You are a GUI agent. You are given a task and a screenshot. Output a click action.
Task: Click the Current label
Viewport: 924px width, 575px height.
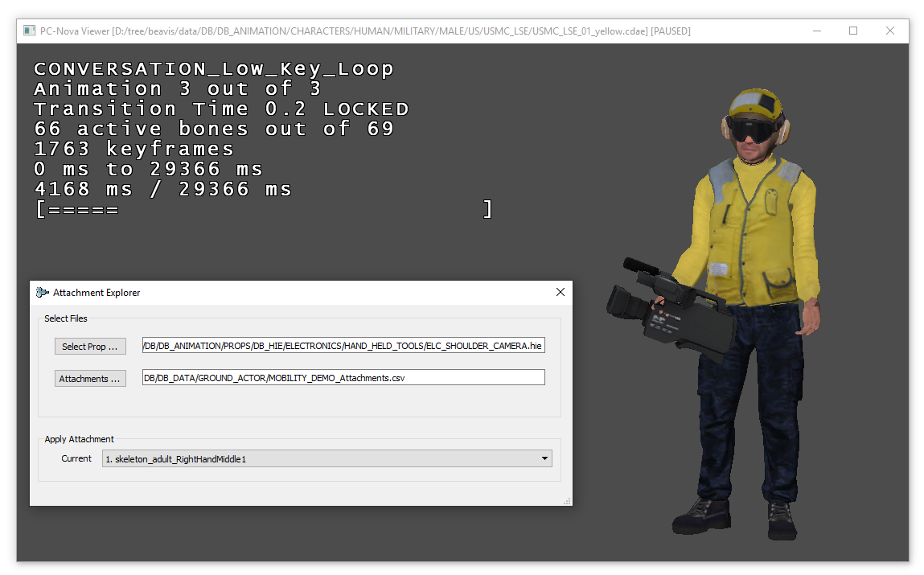tap(76, 458)
